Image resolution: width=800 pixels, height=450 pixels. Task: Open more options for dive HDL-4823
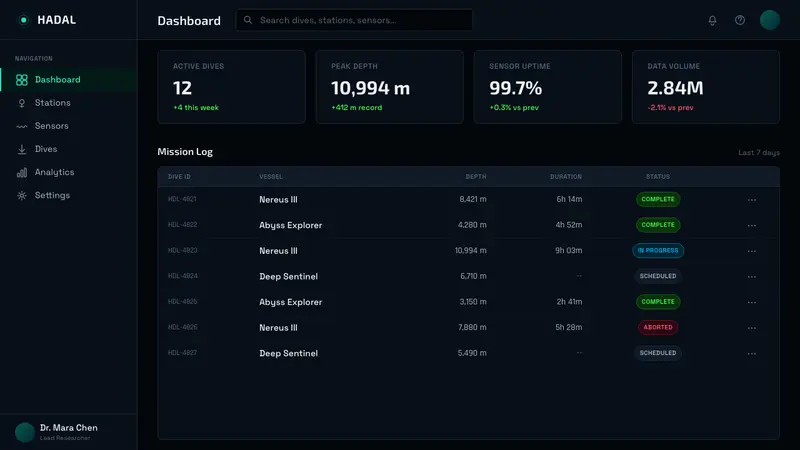pyautogui.click(x=752, y=251)
